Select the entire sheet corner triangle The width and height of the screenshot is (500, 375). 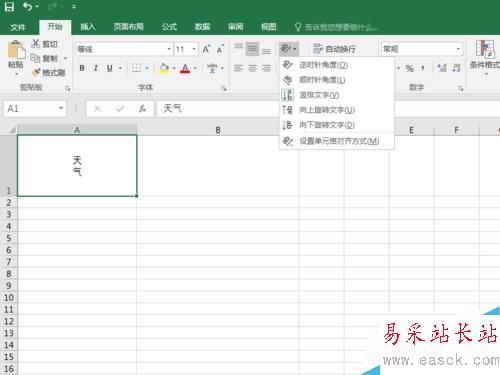coord(12,130)
